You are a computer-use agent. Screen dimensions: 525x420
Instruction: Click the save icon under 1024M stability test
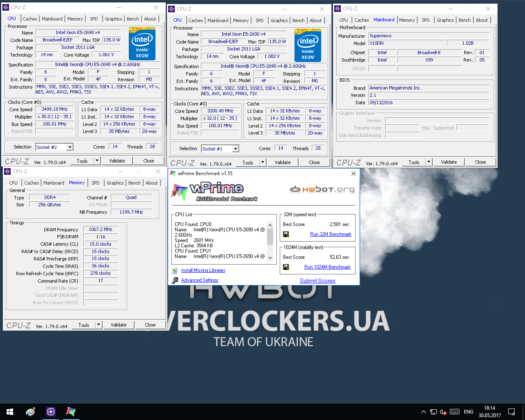pyautogui.click(x=286, y=267)
